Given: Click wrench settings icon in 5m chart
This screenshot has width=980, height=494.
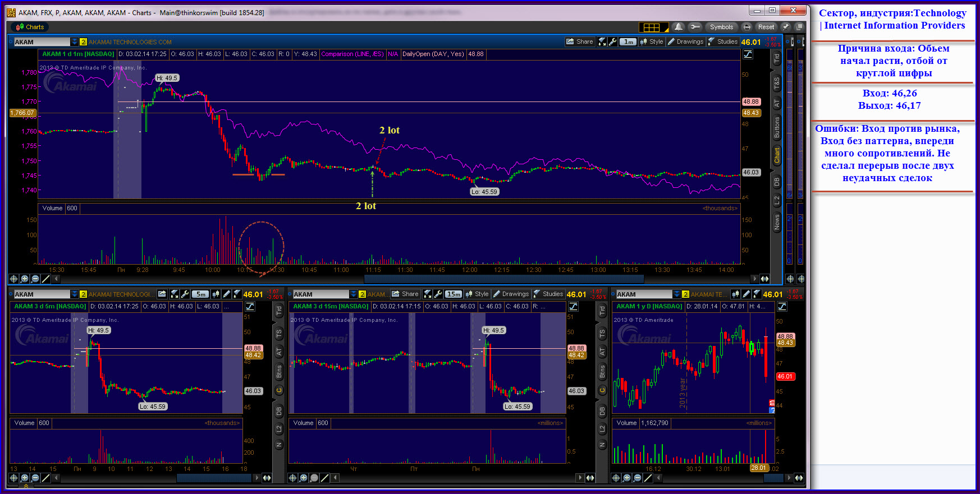Looking at the screenshot, I should [x=185, y=294].
